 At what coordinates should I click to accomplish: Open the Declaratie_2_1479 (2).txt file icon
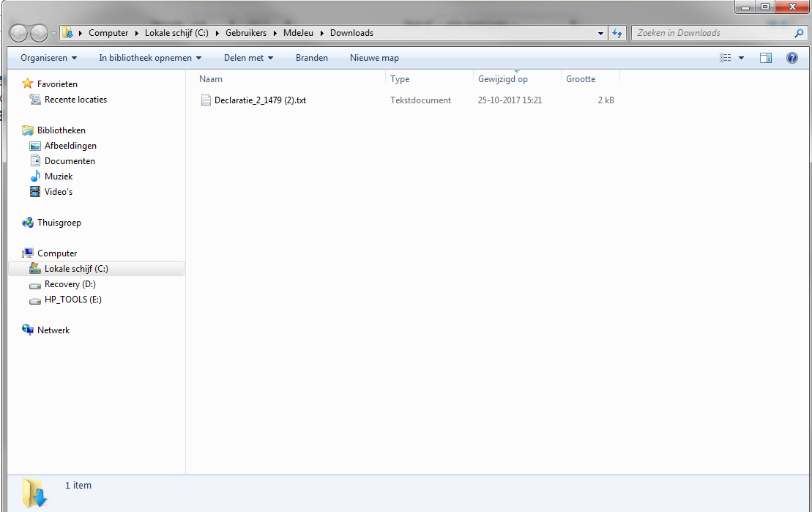[206, 100]
